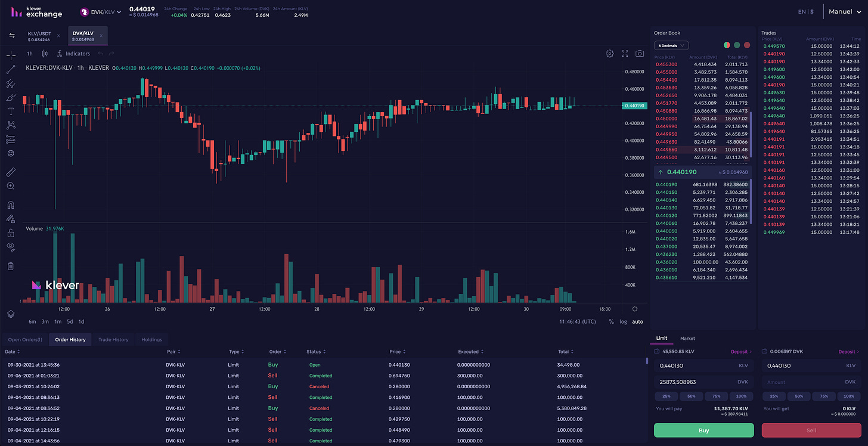Viewport: 868px width, 446px height.
Task: Close the KLV/USDT pair tab
Action: (58, 36)
